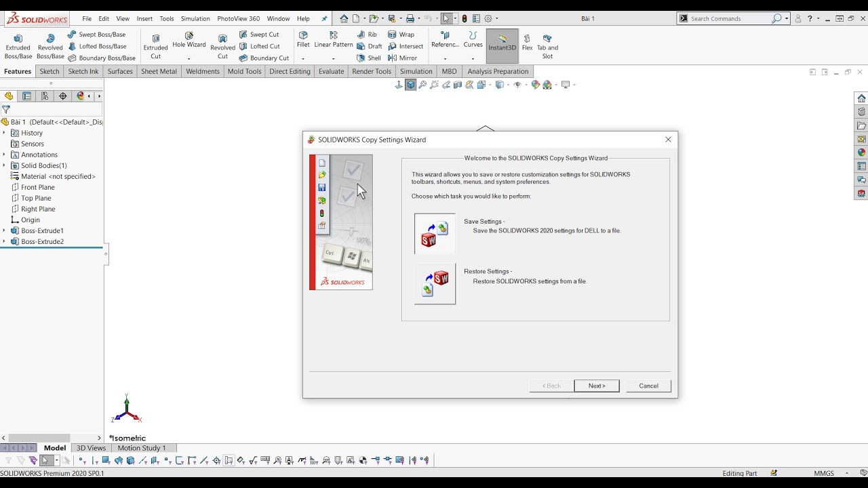Image resolution: width=868 pixels, height=488 pixels.
Task: Click the Rebuild traffic light icon
Action: [x=465, y=18]
